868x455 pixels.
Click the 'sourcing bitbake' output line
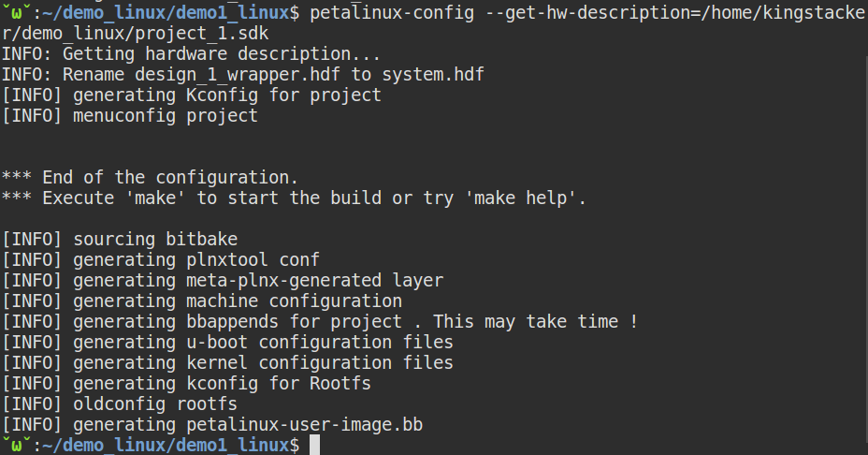[x=120, y=240]
